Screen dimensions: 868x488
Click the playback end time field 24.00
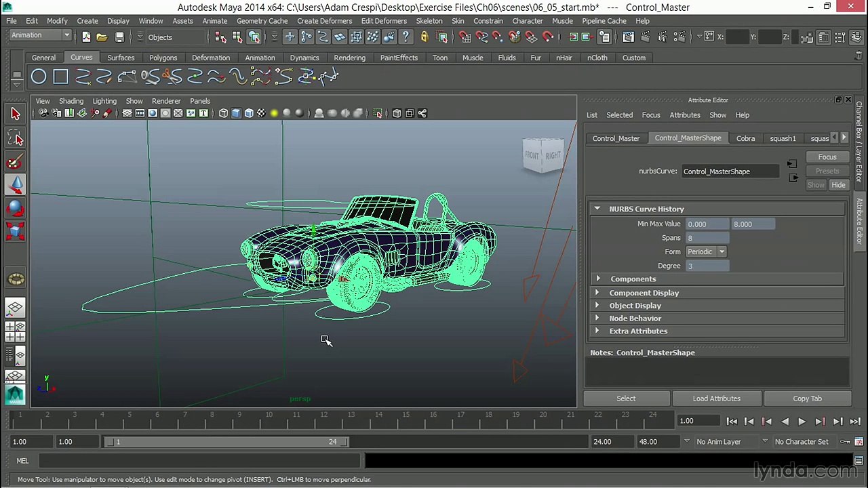click(x=611, y=442)
